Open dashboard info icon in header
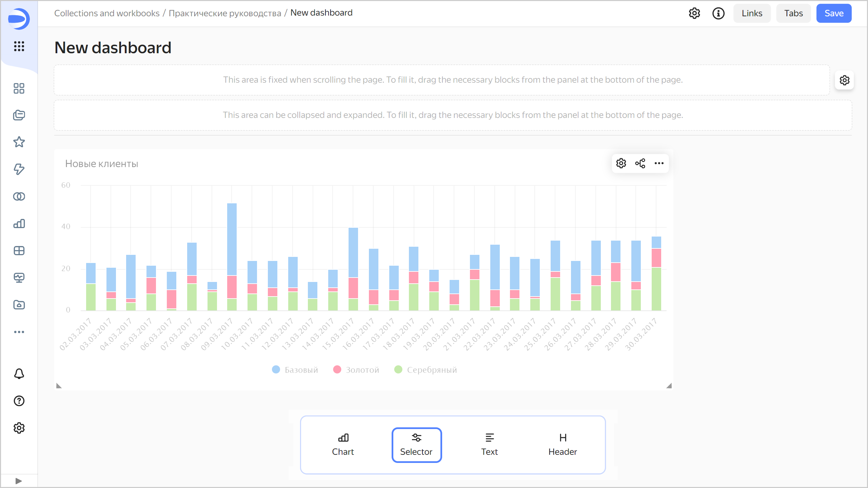868x488 pixels. point(718,14)
